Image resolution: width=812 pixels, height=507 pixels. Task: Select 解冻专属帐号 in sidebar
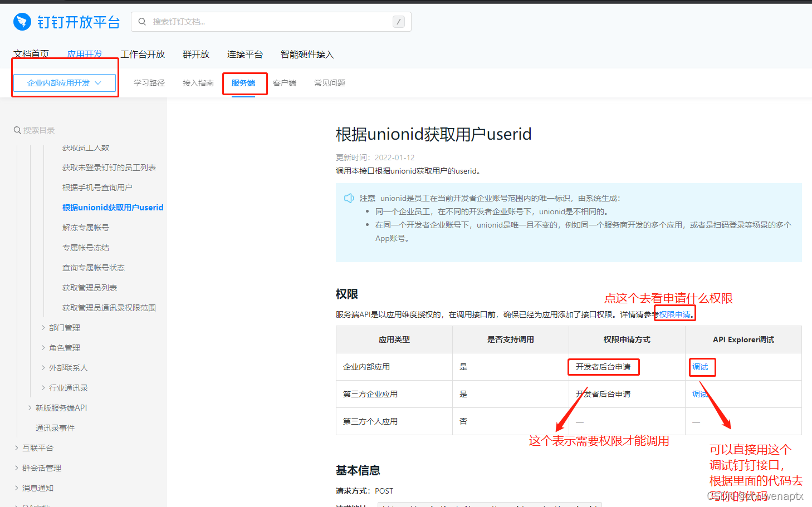[86, 228]
